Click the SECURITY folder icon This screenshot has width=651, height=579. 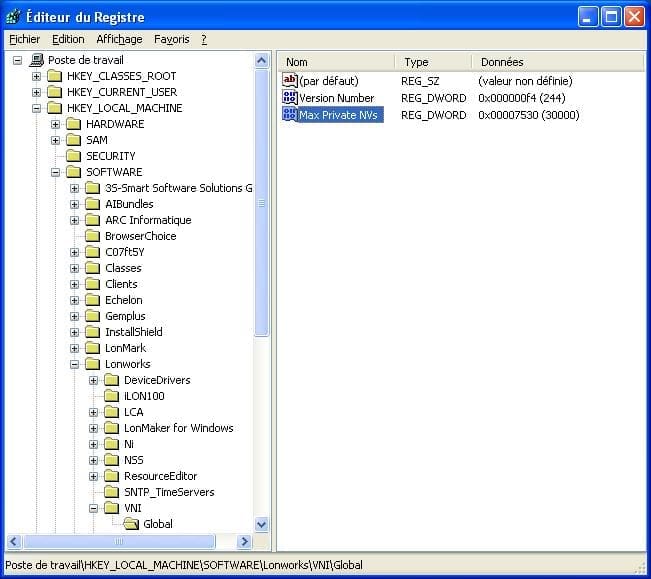73,156
